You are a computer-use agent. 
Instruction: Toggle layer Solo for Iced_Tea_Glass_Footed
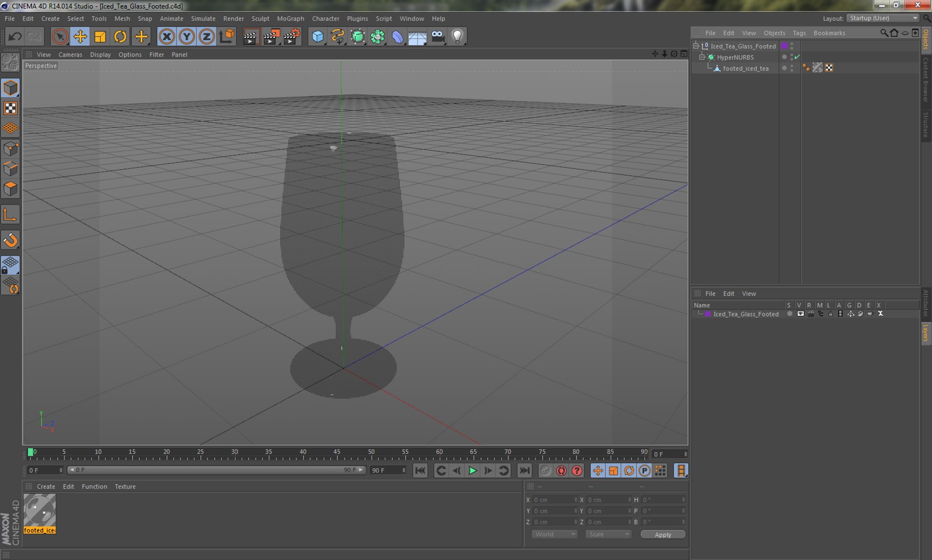click(790, 314)
